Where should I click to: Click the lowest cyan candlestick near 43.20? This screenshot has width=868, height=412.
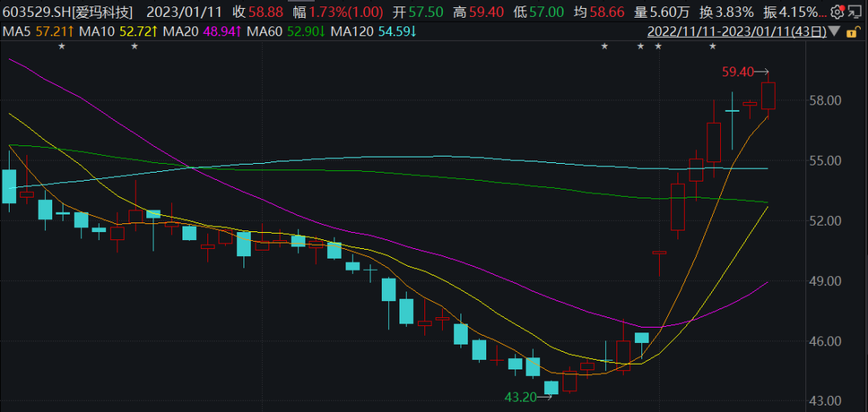tap(551, 388)
